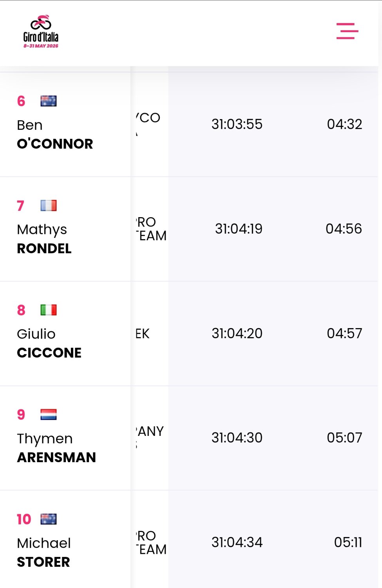
Task: Click the Italian flag for Giulio Ciccone
Action: pos(49,310)
